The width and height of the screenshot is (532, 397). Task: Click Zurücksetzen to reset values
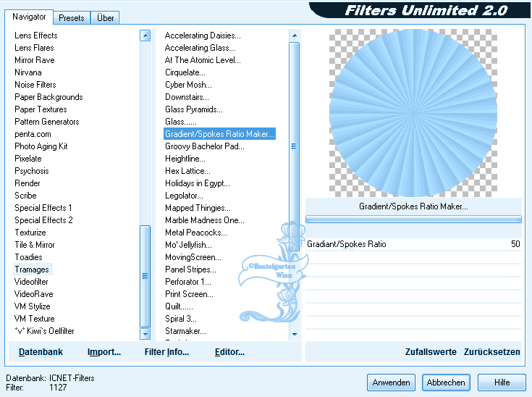pos(491,352)
